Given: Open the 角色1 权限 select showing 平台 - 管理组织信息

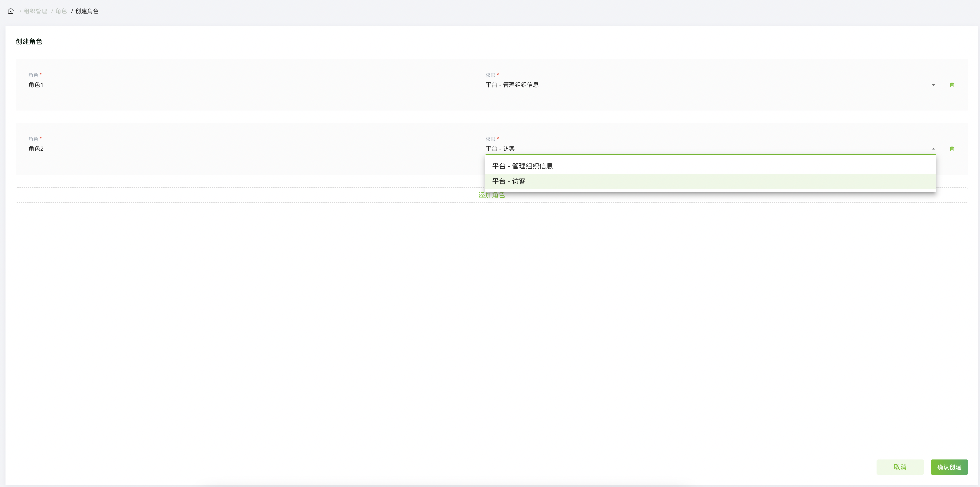Looking at the screenshot, I should [710, 85].
